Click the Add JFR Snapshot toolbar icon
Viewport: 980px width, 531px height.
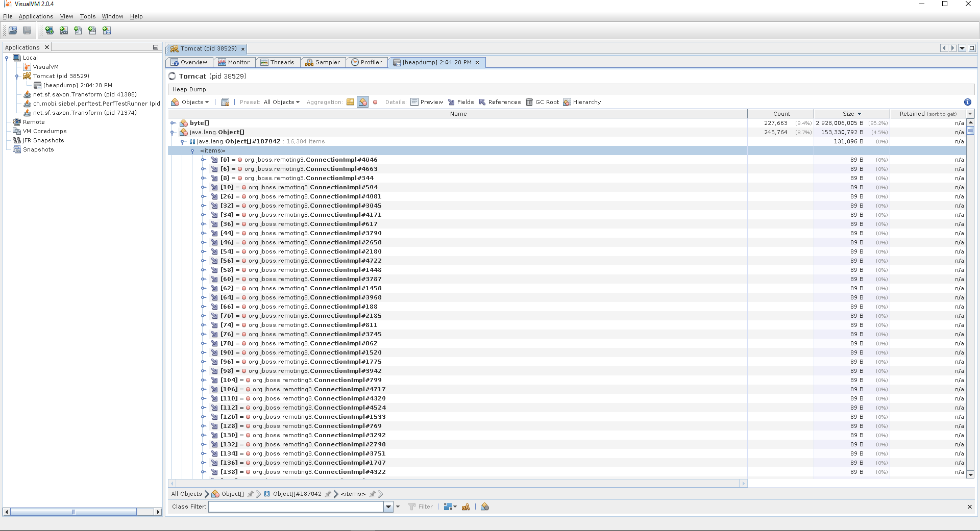click(92, 31)
